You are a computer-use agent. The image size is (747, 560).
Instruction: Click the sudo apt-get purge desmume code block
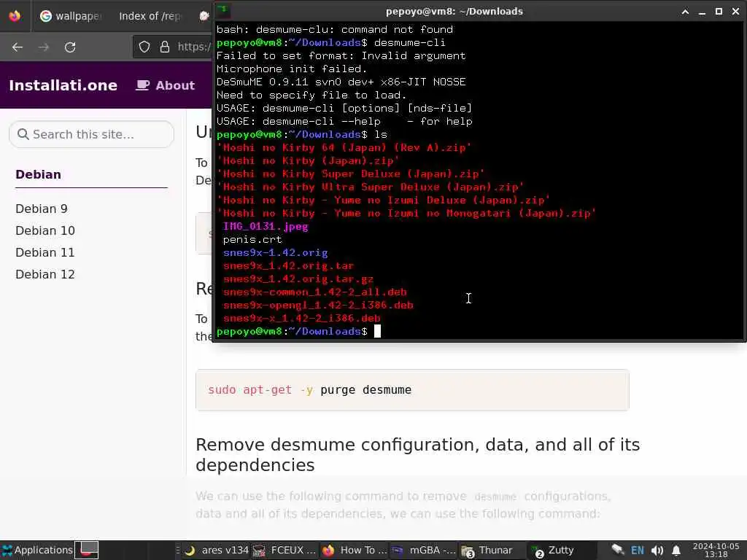[x=412, y=390]
